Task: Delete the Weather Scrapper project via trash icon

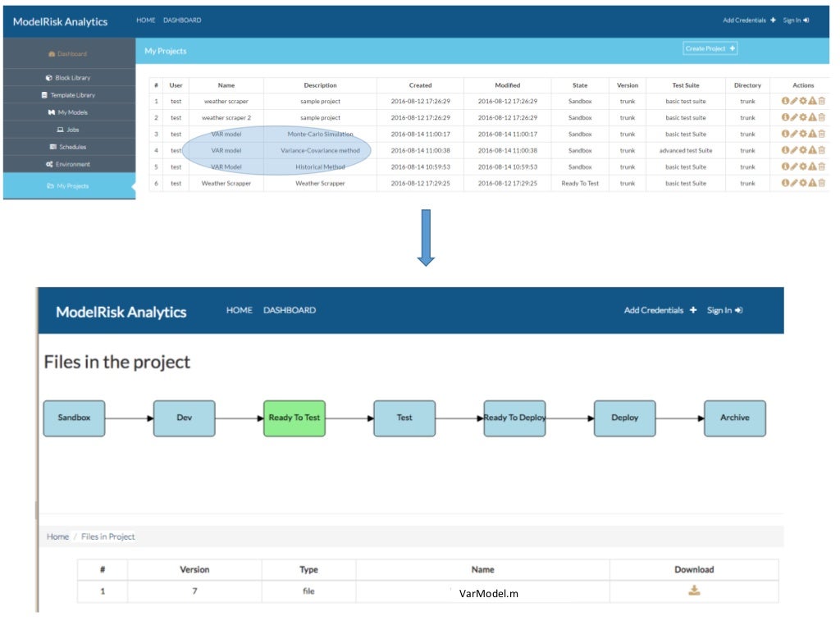Action: [821, 183]
